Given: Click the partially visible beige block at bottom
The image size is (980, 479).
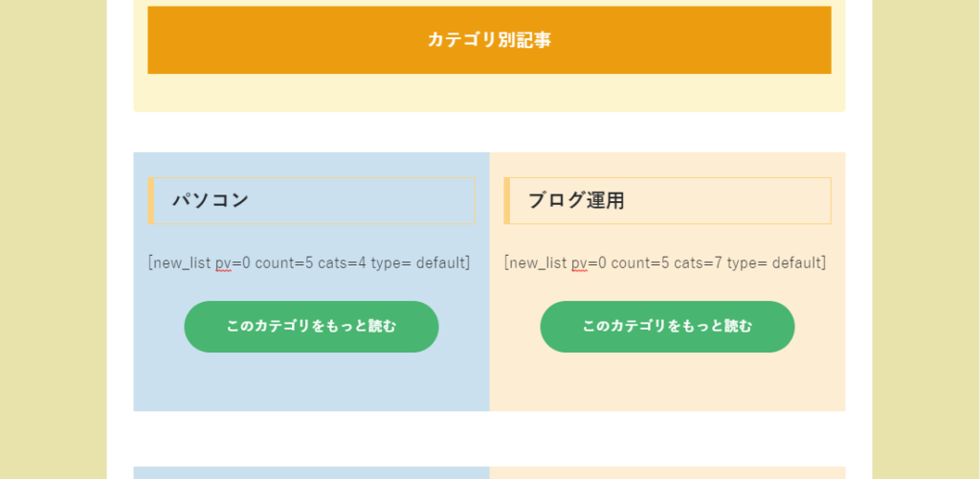Looking at the screenshot, I should (x=667, y=472).
